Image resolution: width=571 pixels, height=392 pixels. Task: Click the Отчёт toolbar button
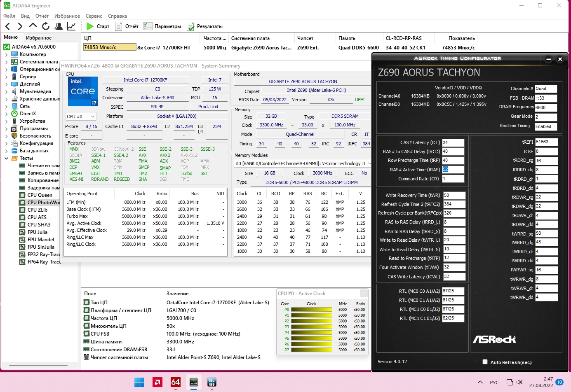[x=127, y=26]
